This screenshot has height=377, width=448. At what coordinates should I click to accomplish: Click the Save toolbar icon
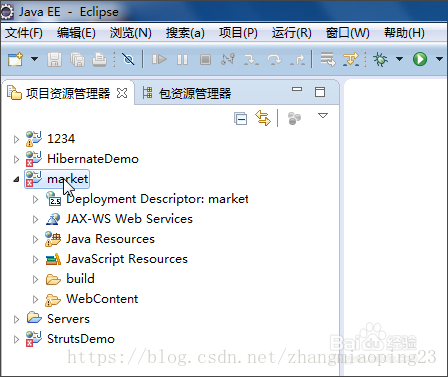click(54, 60)
